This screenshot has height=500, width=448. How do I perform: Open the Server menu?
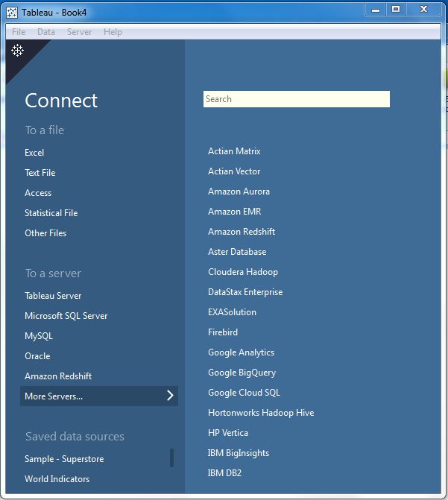point(80,32)
